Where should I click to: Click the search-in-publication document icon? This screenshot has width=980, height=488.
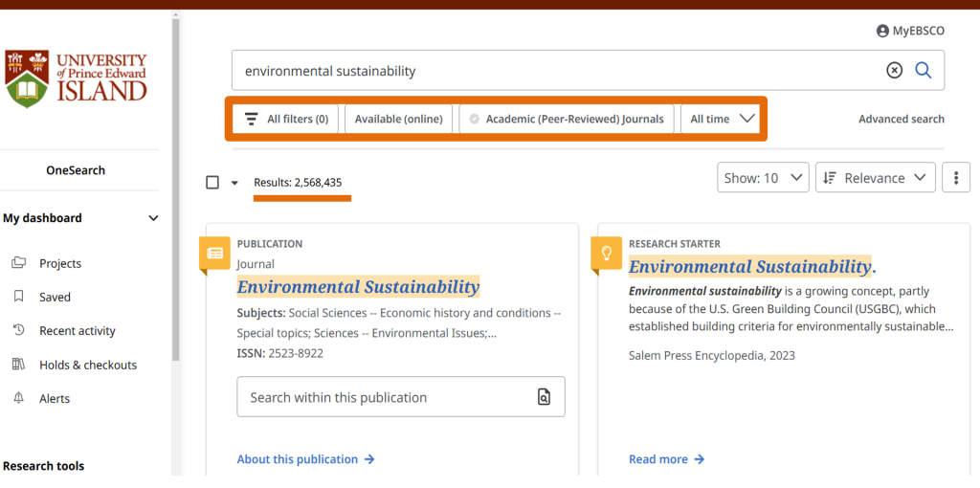click(x=544, y=397)
